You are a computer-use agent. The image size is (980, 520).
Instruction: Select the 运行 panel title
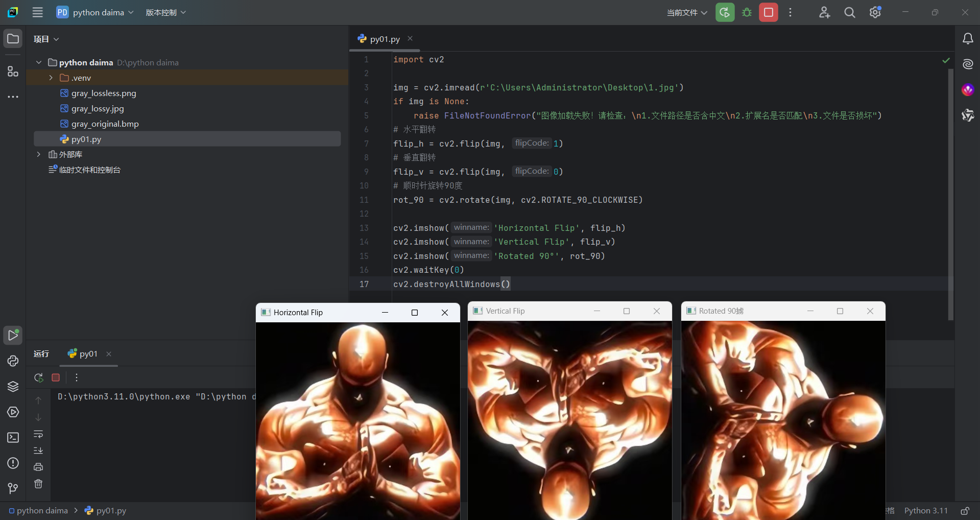tap(41, 353)
